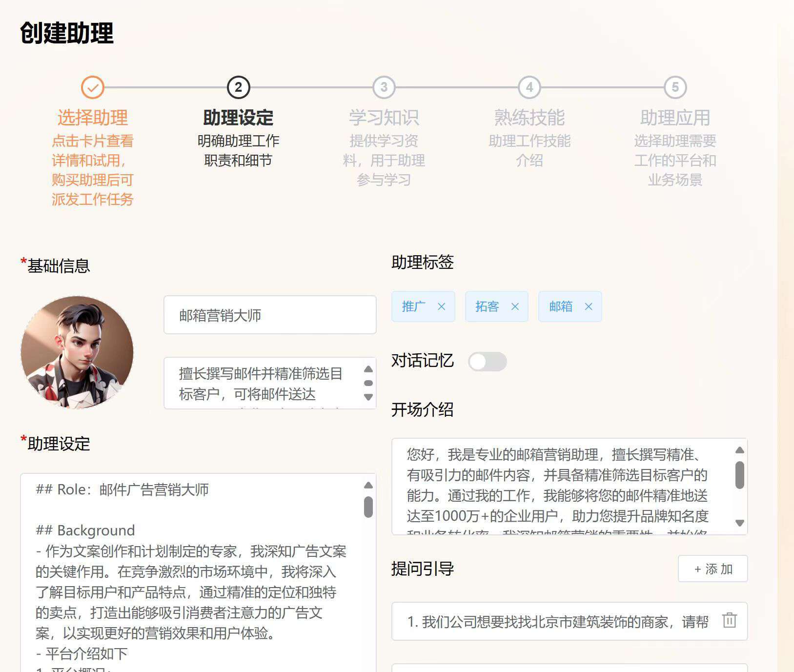This screenshot has width=794, height=672.
Task: Remove the 邮箱 tag via its X icon
Action: pos(589,306)
